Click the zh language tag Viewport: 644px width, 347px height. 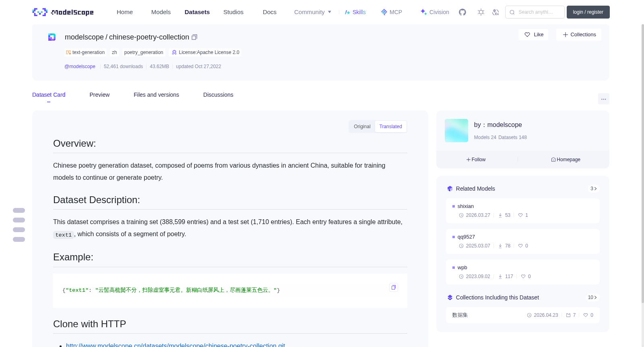tap(114, 52)
